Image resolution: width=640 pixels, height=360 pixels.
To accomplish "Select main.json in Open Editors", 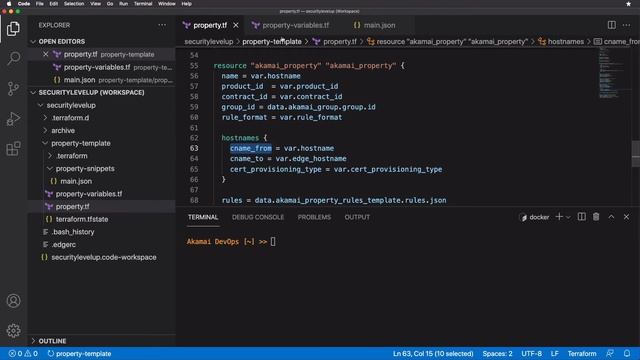I will click(x=101, y=80).
